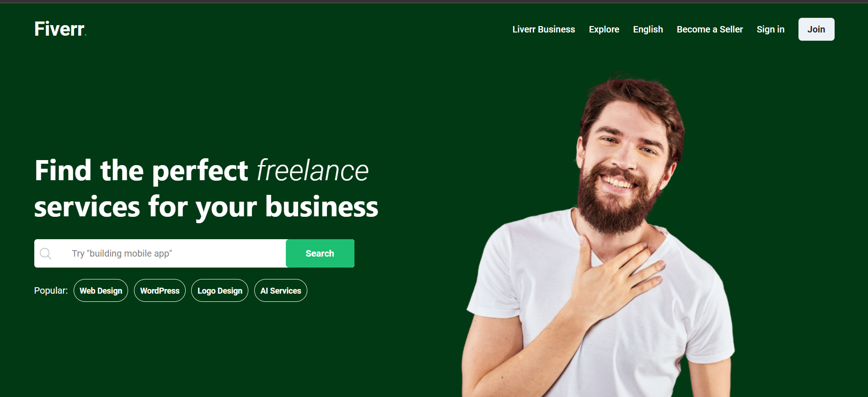The height and width of the screenshot is (397, 868).
Task: Select the Logo Design popular tag
Action: [x=220, y=290]
